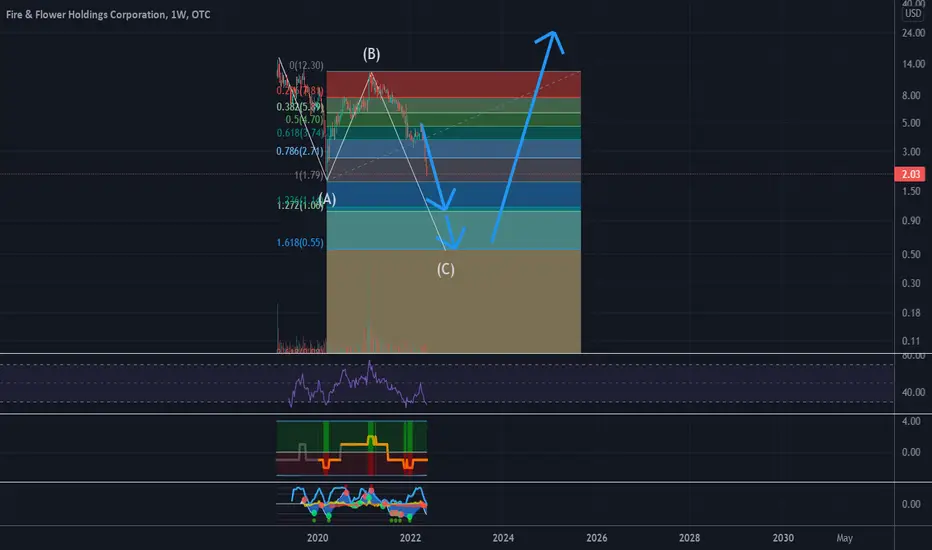Viewport: 932px width, 550px height.
Task: Click the 0.382(5.89) Fibonacci level label
Action: (x=300, y=107)
